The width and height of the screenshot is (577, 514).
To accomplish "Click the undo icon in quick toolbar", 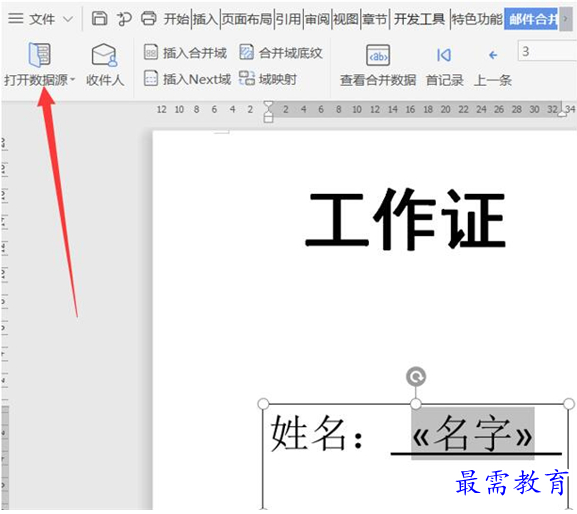I will tap(124, 18).
